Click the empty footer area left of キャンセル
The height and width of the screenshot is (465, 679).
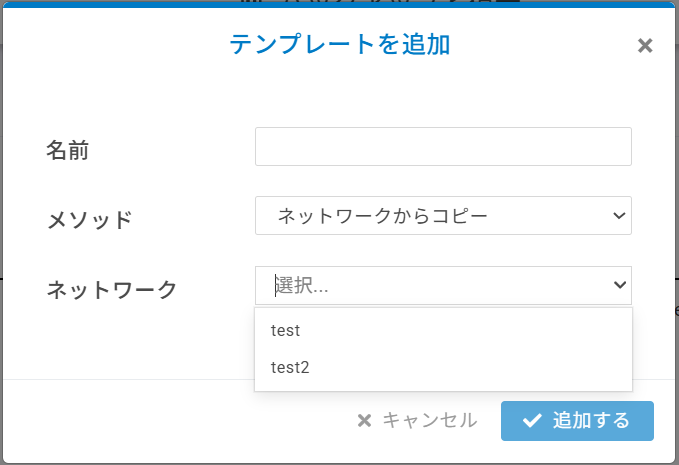[x=170, y=421]
